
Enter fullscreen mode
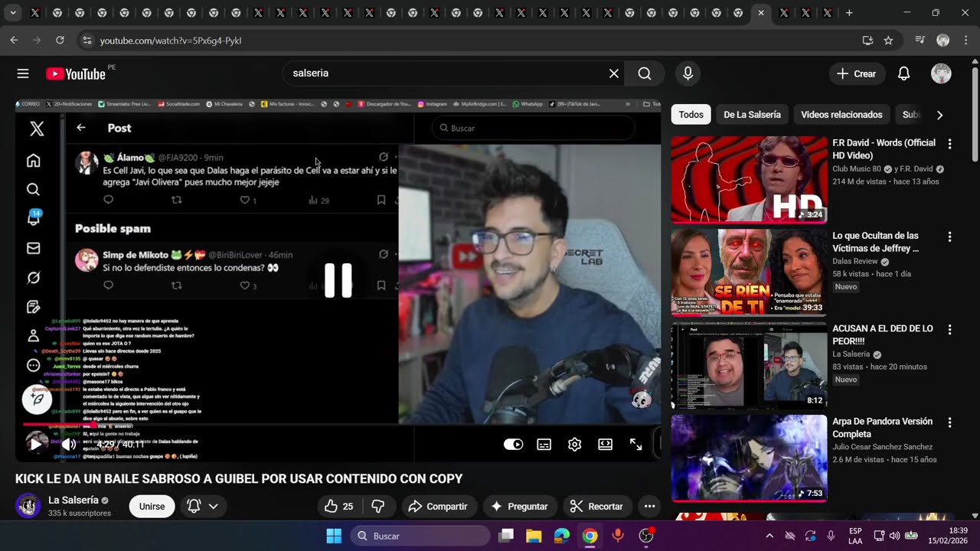(635, 445)
